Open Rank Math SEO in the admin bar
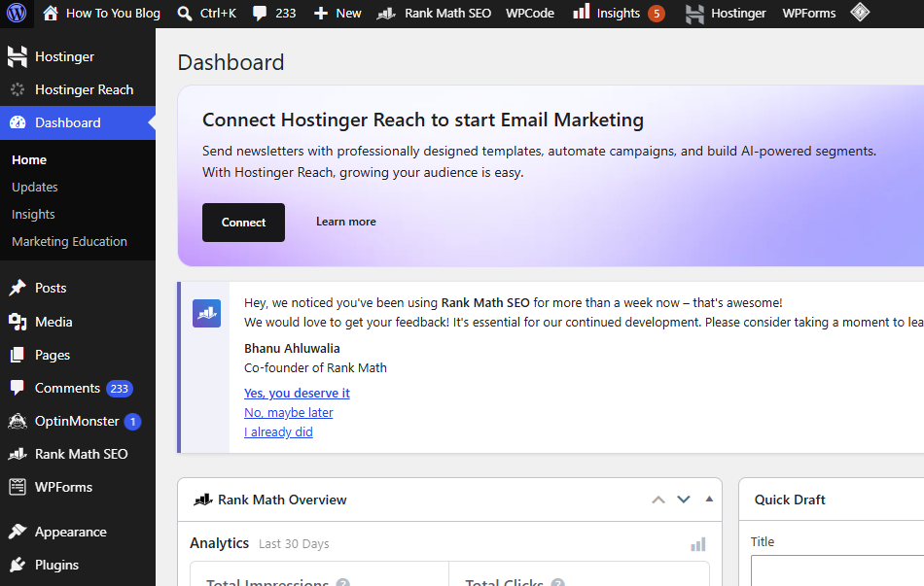Screen dimensions: 924x586 [434, 13]
